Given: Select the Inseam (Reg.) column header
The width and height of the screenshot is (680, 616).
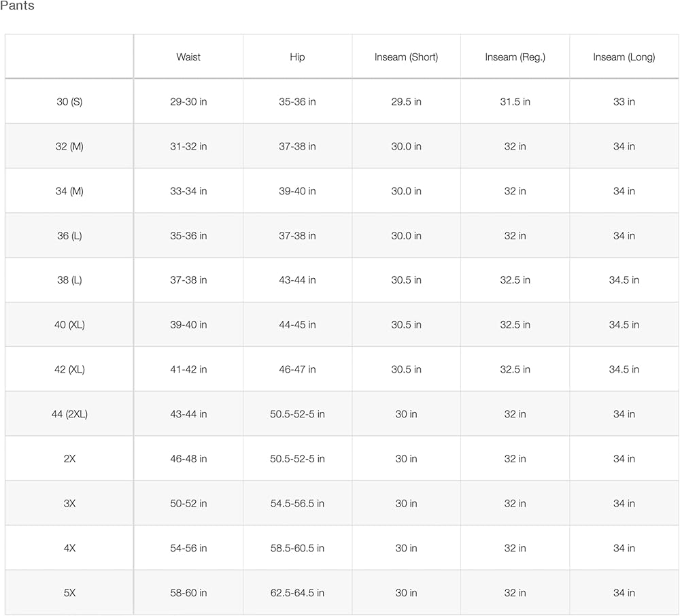Looking at the screenshot, I should pyautogui.click(x=515, y=57).
